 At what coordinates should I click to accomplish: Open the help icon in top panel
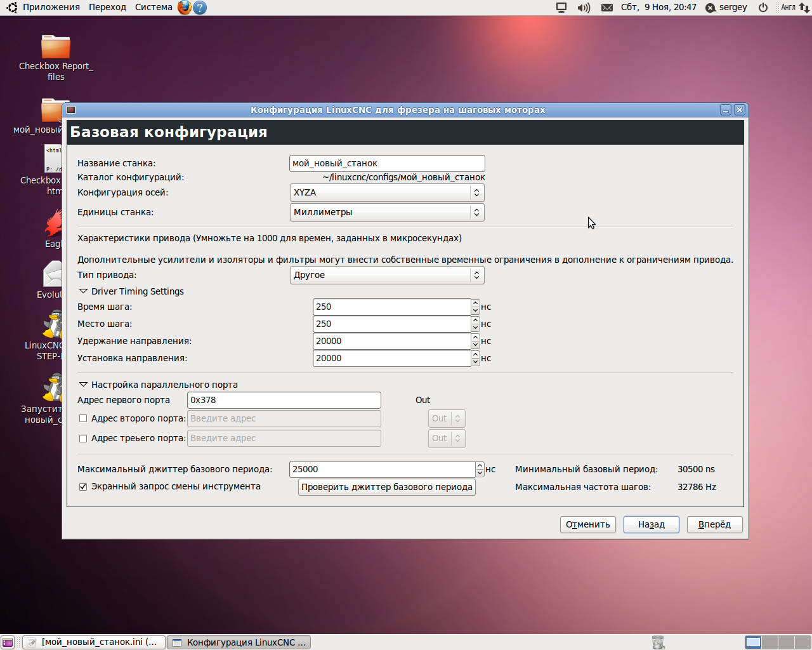pyautogui.click(x=200, y=8)
